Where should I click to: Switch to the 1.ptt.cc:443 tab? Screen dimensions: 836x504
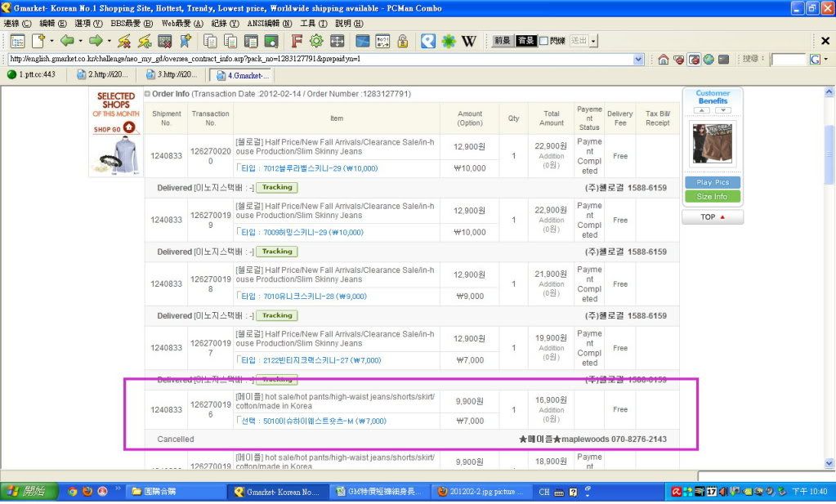point(33,75)
